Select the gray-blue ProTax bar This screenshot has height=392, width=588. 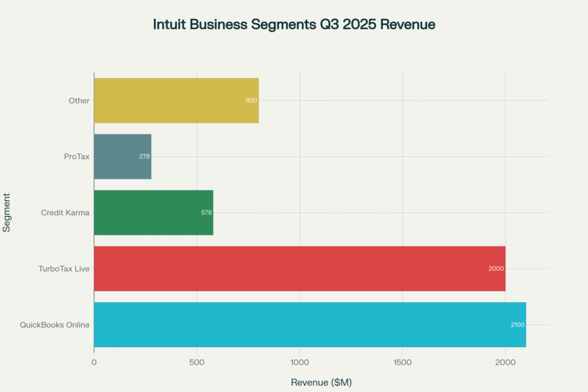tap(123, 157)
